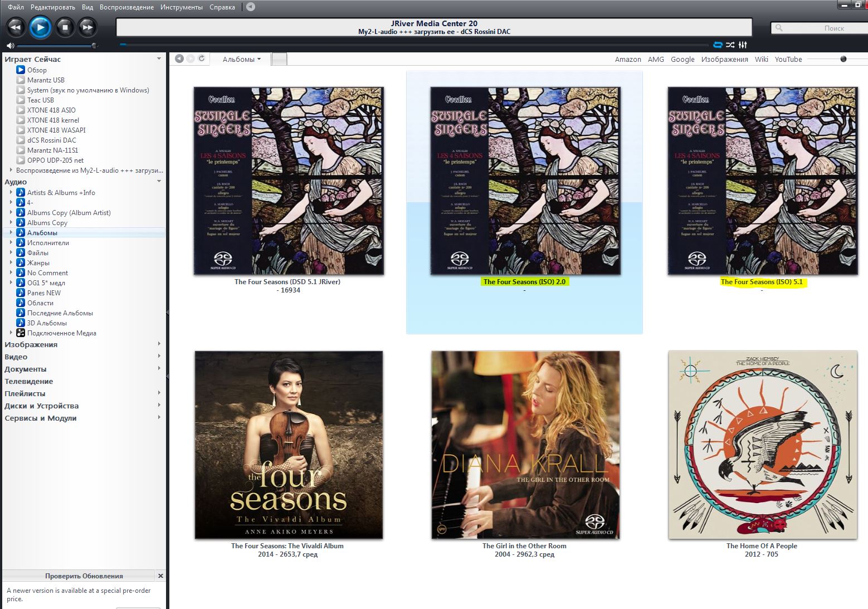Expand the Воспроизведение из My2-L-audio node
The width and height of the screenshot is (868, 609).
pos(11,170)
